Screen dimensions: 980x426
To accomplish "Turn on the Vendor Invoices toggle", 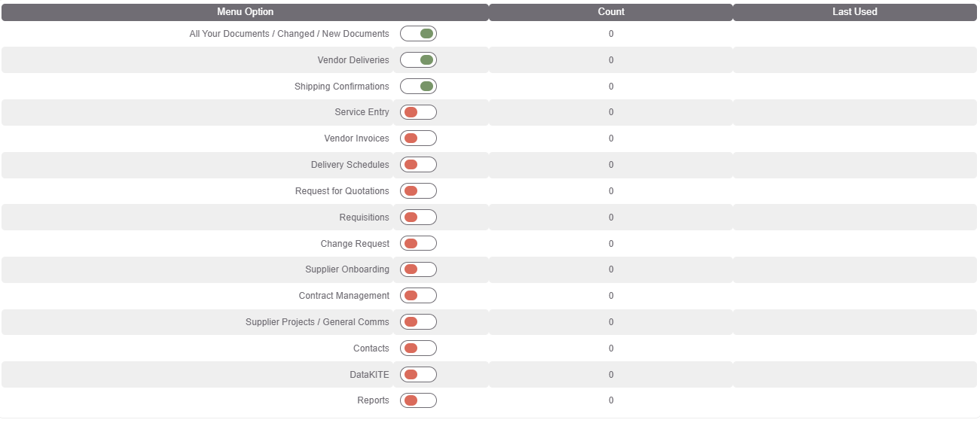I will click(418, 138).
